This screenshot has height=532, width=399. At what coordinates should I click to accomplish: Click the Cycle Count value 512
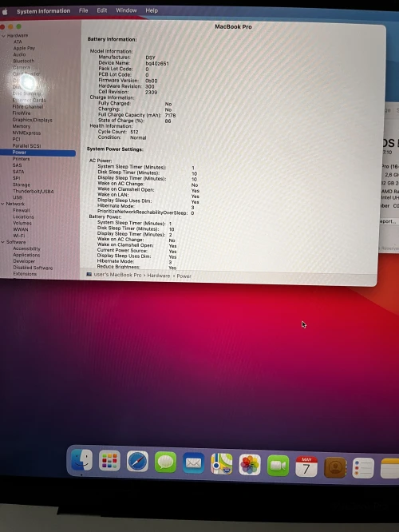[134, 132]
